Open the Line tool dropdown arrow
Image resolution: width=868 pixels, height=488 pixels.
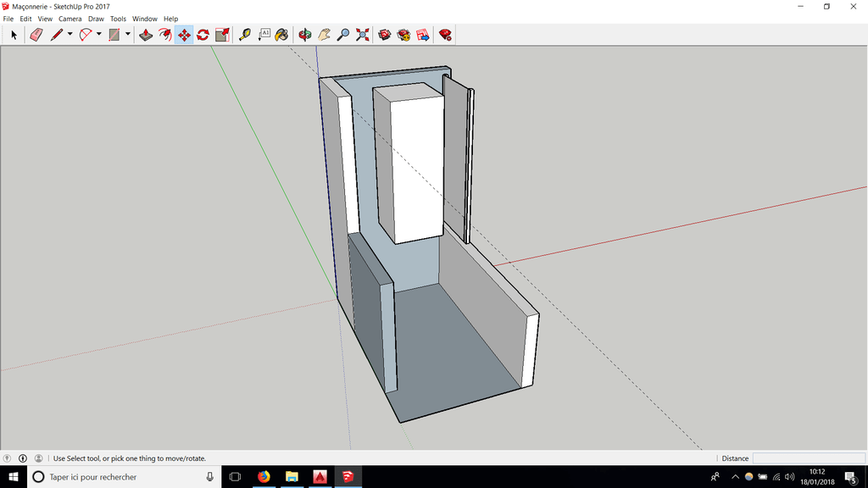pos(70,34)
